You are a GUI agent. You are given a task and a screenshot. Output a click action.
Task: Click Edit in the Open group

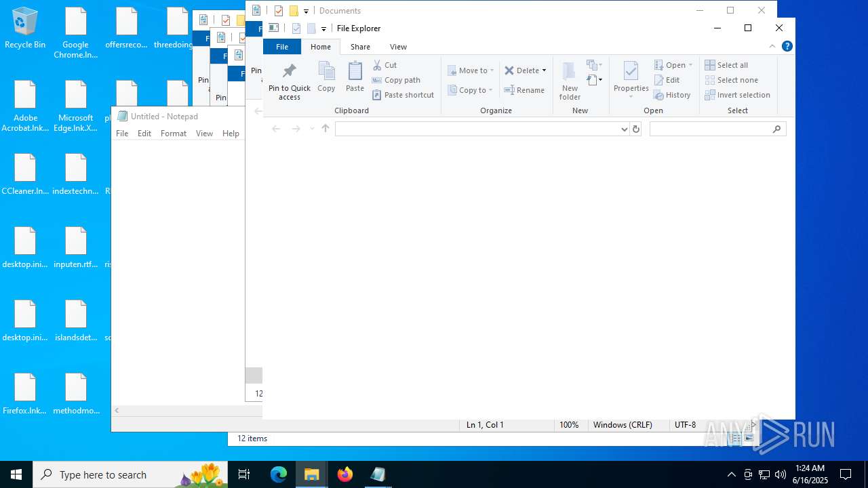667,80
